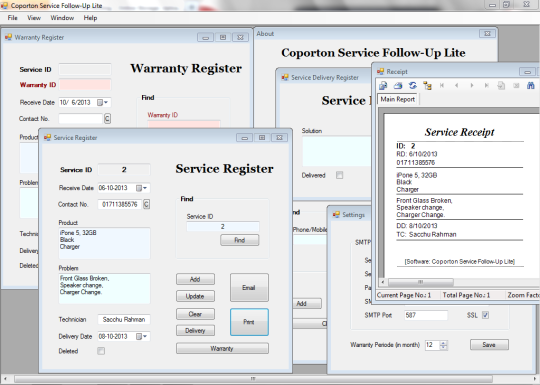
Task: Open the File menu
Action: 12,18
